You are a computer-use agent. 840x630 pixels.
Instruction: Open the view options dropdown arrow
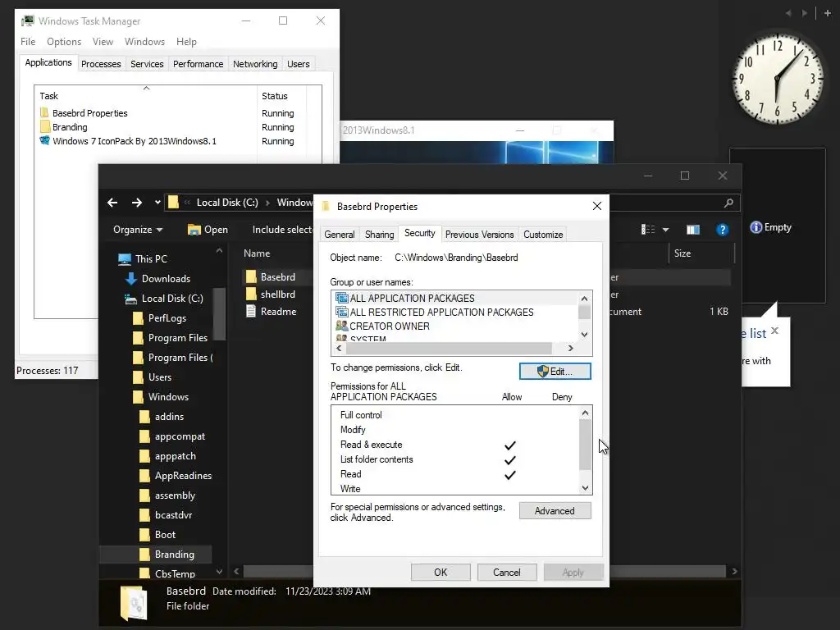(x=665, y=230)
